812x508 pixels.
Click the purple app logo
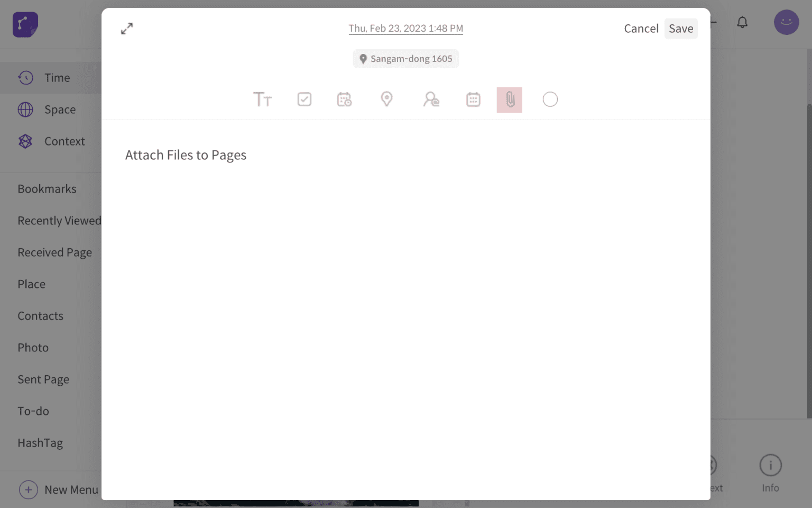coord(25,24)
